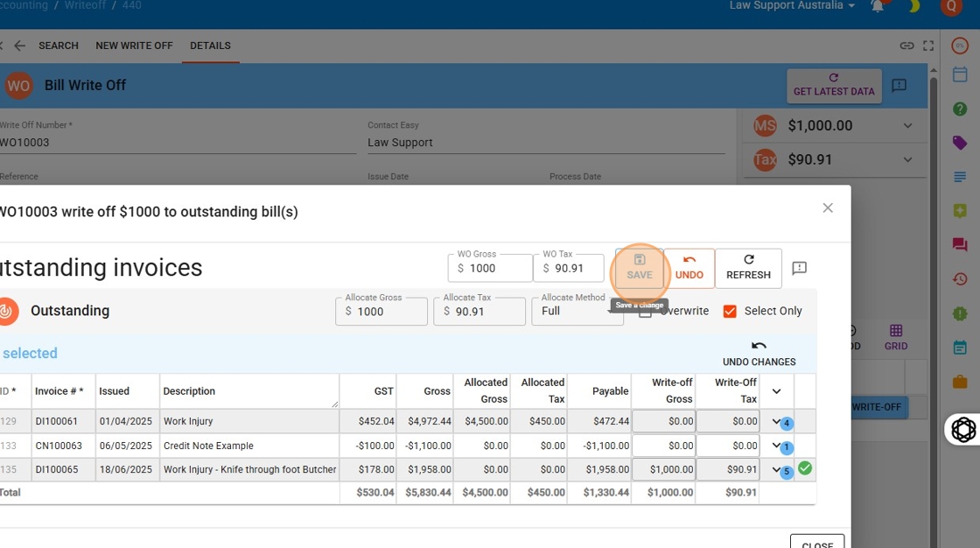Click the GRID view button

tap(896, 337)
